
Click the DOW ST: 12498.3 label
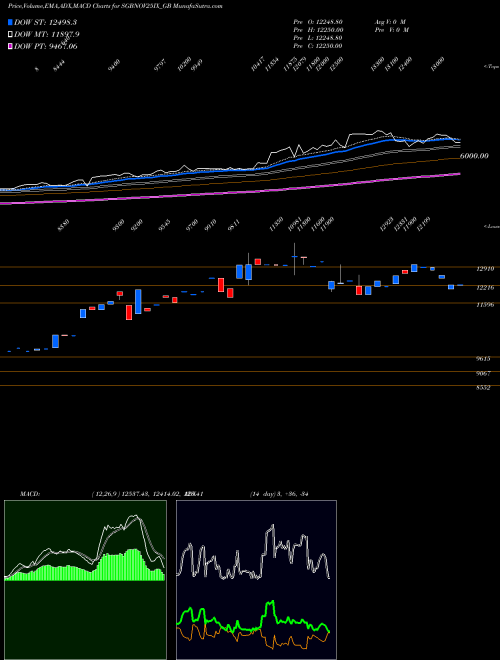45,22
